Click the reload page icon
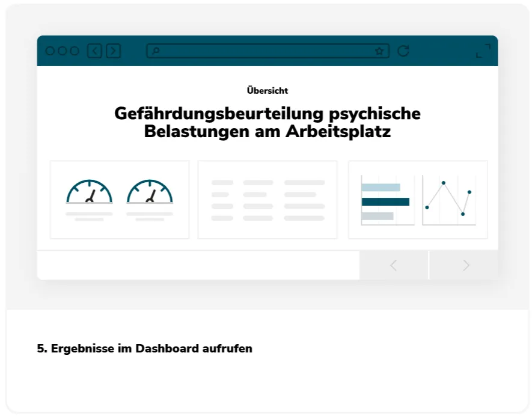The image size is (532, 418). click(403, 51)
